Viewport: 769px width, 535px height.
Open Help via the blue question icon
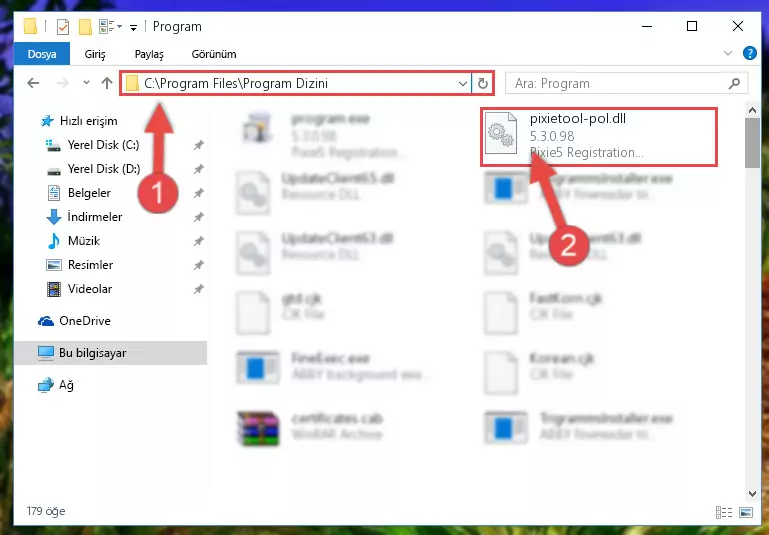click(x=749, y=53)
